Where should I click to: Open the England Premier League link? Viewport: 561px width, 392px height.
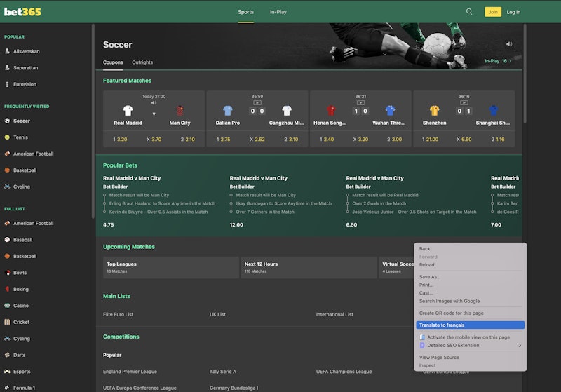tap(130, 371)
